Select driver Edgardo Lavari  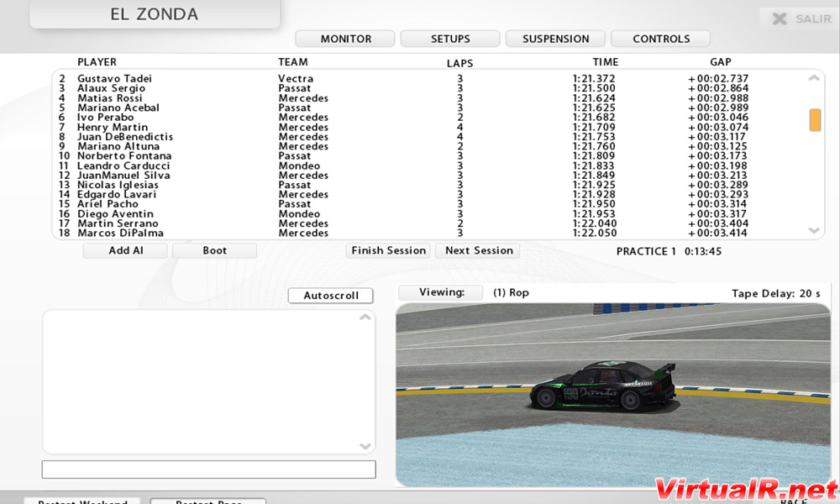click(117, 194)
